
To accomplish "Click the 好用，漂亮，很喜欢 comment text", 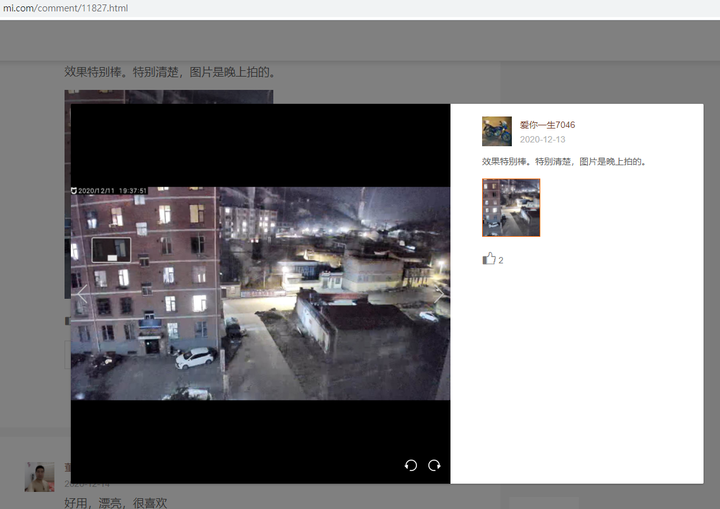I will coord(116,503).
